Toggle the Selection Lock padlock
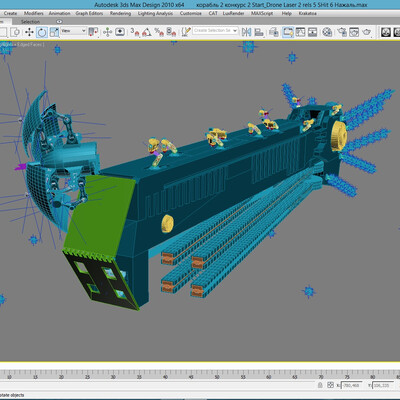The height and width of the screenshot is (400, 400). point(320,385)
